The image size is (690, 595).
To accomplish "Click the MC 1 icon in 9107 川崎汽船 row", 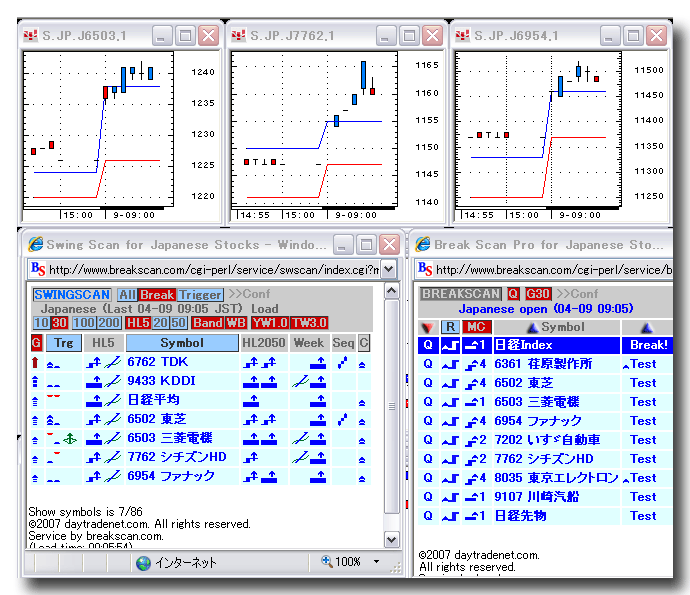I will pos(476,497).
